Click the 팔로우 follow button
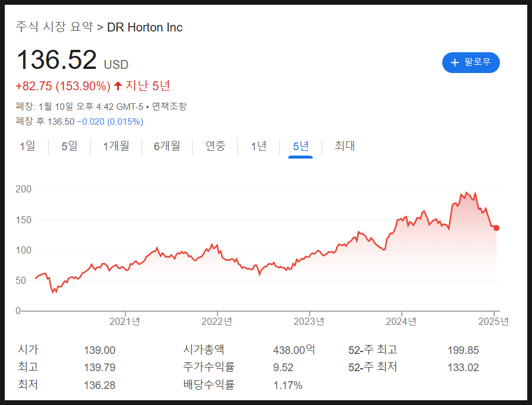532x405 pixels. (x=471, y=62)
